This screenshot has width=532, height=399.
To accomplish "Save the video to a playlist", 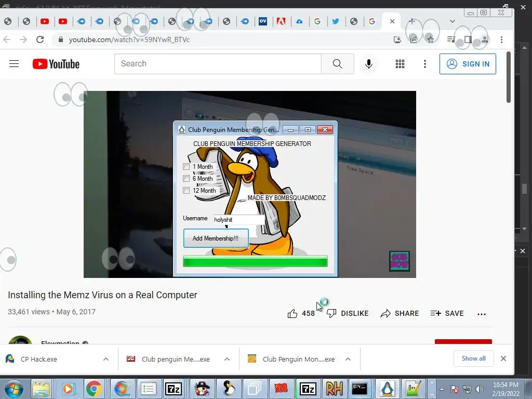I will point(447,313).
